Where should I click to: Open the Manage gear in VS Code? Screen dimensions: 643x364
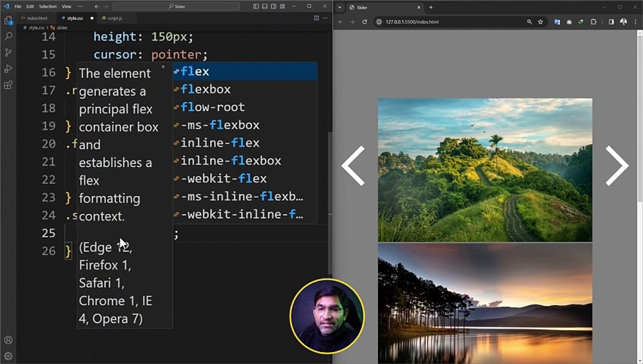tap(8, 356)
